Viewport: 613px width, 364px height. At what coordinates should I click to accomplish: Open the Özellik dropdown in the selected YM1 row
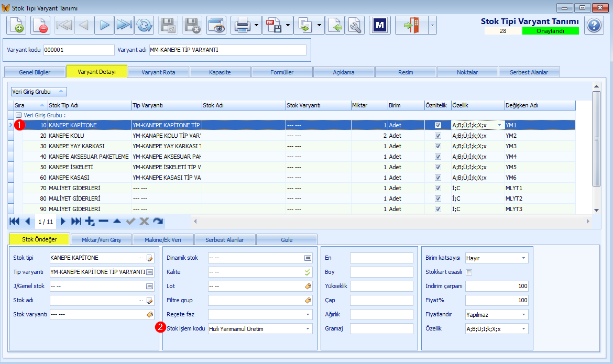point(500,125)
